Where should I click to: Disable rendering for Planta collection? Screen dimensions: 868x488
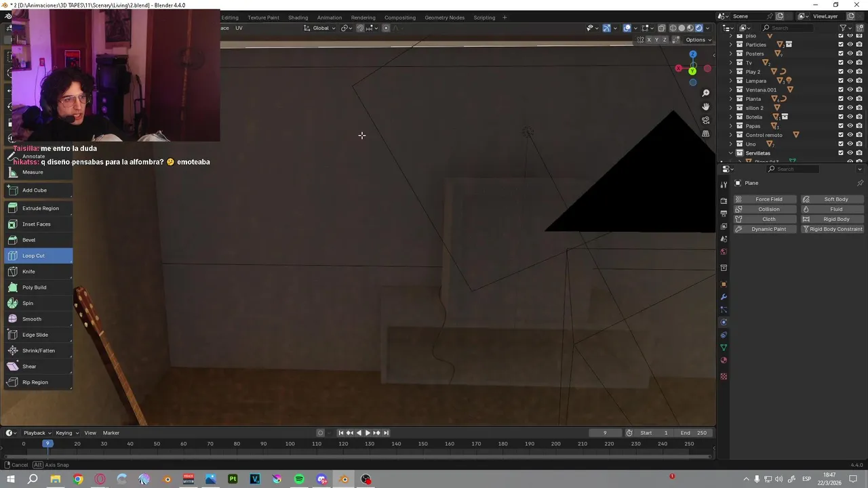click(x=859, y=99)
